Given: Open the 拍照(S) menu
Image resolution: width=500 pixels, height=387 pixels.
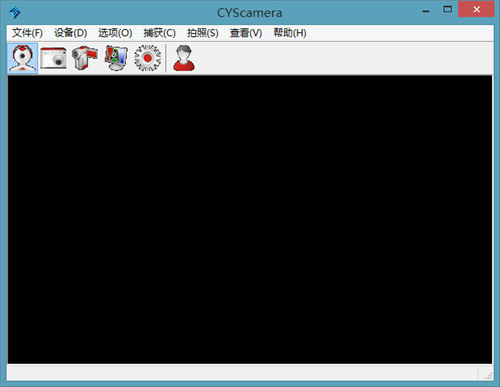Looking at the screenshot, I should [203, 33].
